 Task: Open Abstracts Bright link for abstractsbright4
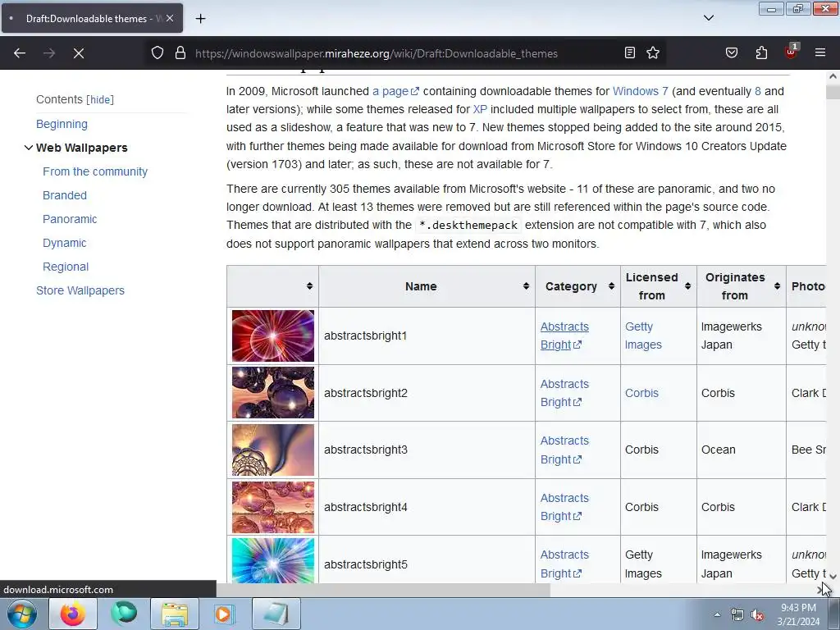pyautogui.click(x=564, y=507)
